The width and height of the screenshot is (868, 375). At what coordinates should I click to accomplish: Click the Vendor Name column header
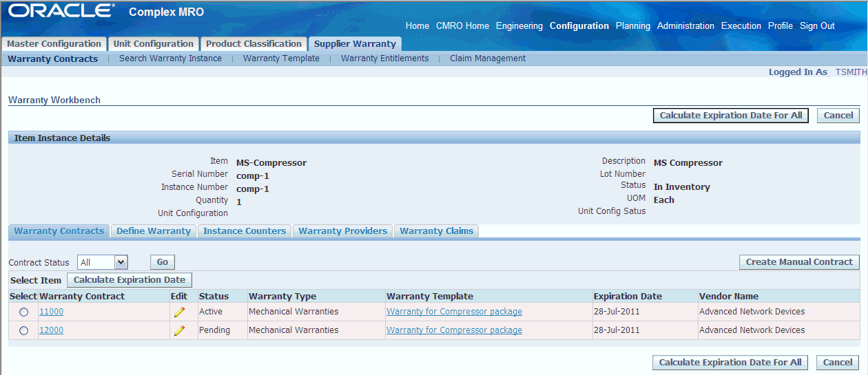tap(729, 297)
